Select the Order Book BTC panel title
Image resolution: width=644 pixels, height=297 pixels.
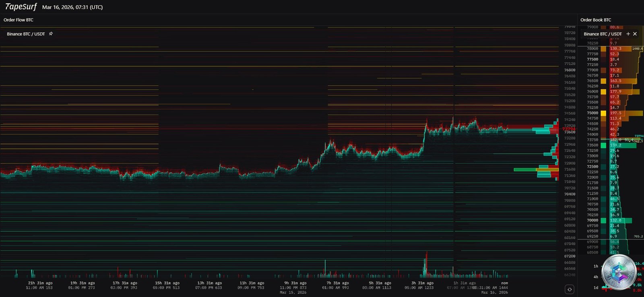[x=596, y=20]
